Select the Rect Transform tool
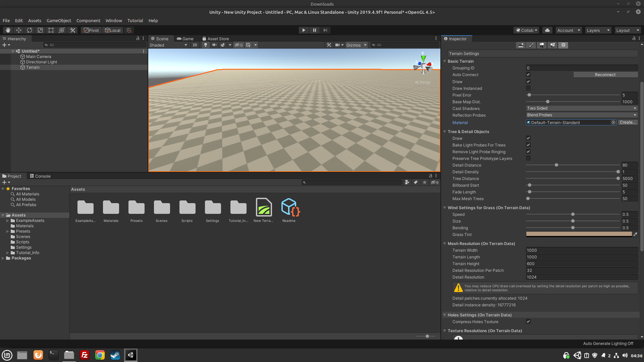The width and height of the screenshot is (644, 362). click(51, 30)
